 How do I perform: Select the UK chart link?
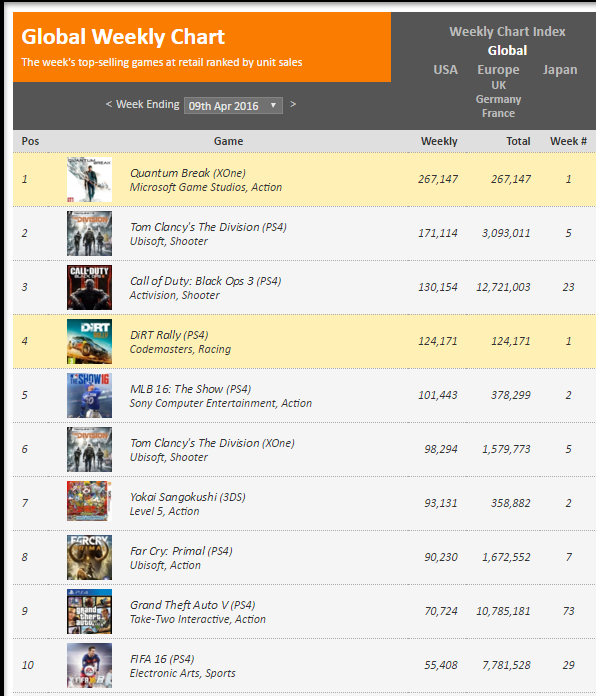(498, 85)
